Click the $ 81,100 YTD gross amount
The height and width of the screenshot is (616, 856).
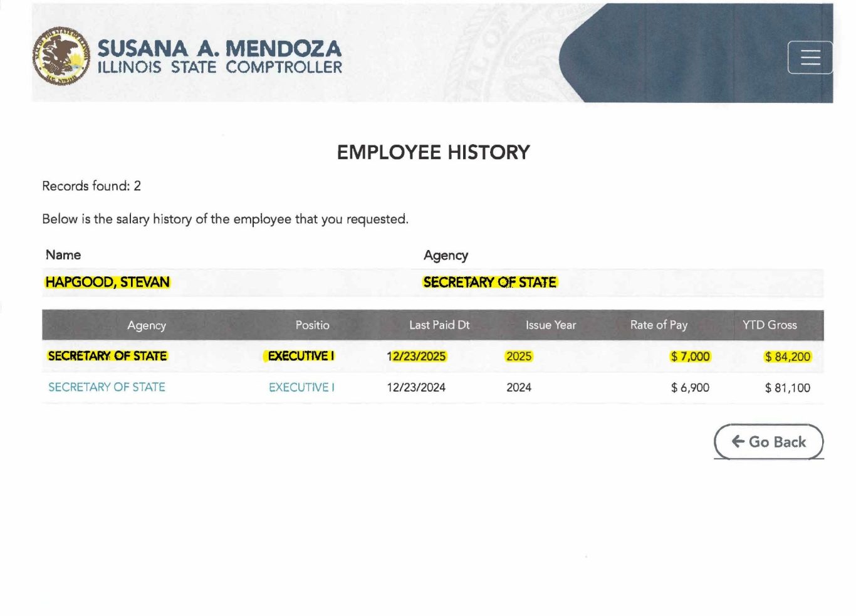click(x=787, y=388)
